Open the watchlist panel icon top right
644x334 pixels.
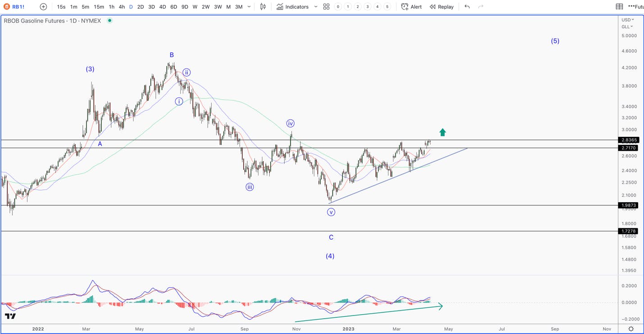pyautogui.click(x=620, y=7)
